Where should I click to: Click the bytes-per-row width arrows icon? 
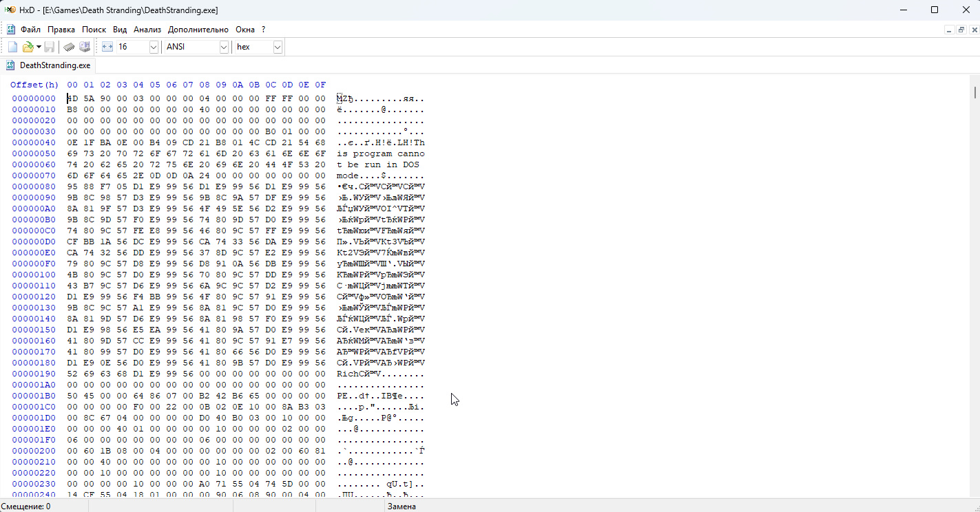(x=107, y=47)
